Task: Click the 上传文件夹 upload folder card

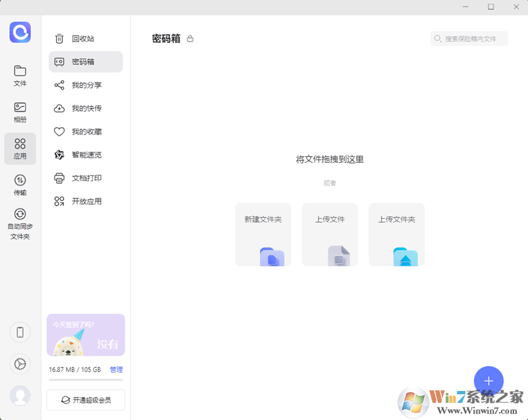Action: pyautogui.click(x=397, y=234)
